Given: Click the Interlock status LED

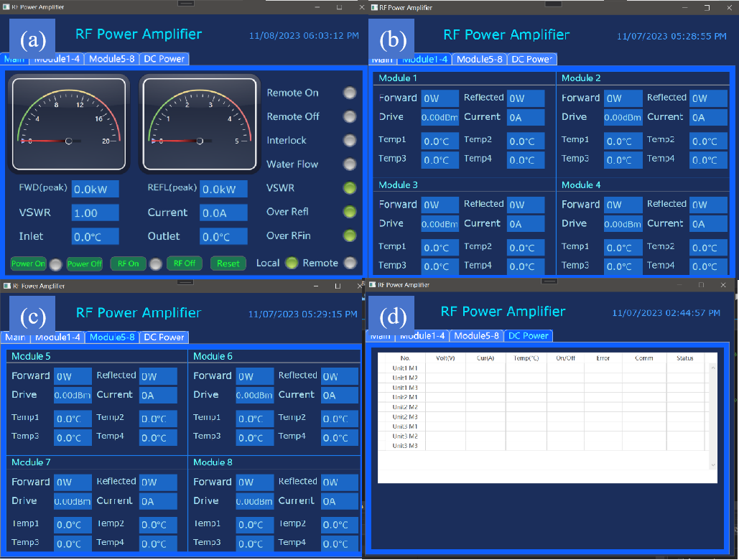Looking at the screenshot, I should 350,141.
